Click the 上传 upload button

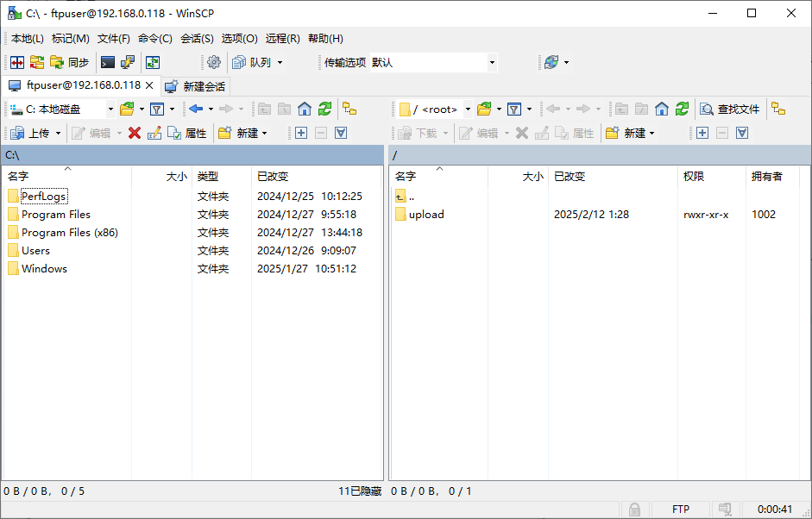30,134
